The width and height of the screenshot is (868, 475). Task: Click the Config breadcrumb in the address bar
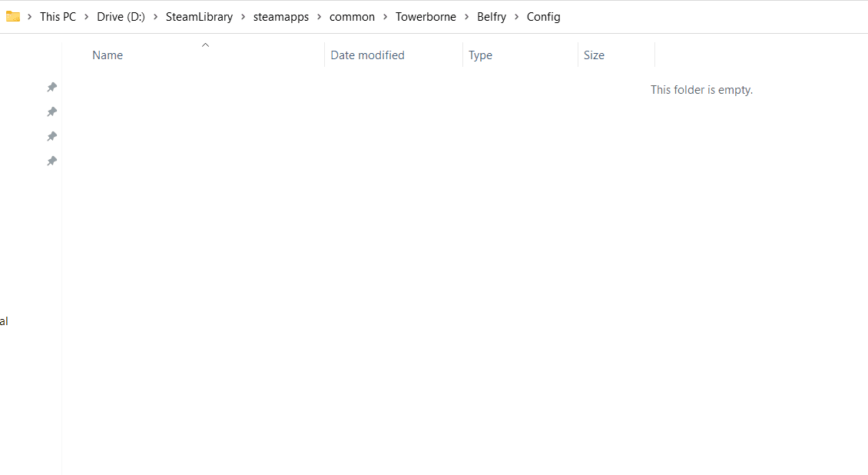click(543, 17)
